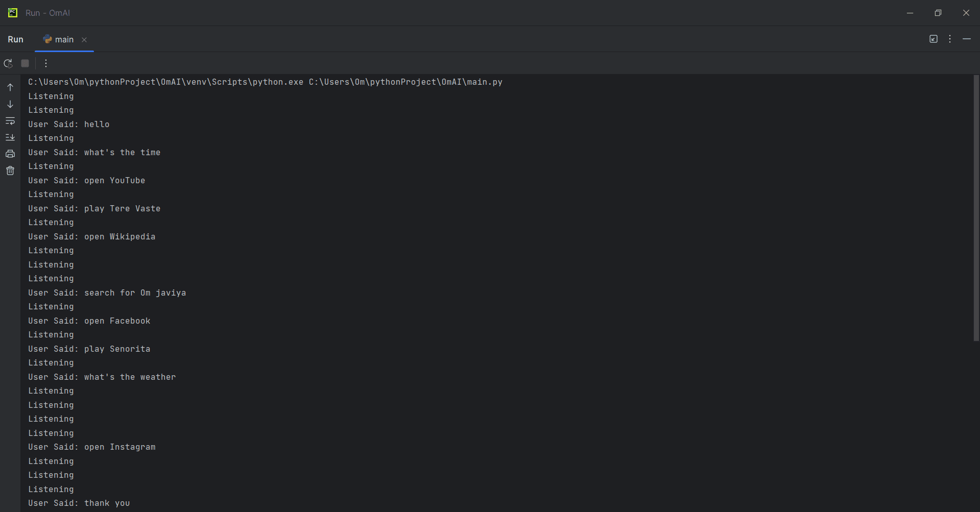Click 'User Said: thank you' line

pyautogui.click(x=79, y=503)
